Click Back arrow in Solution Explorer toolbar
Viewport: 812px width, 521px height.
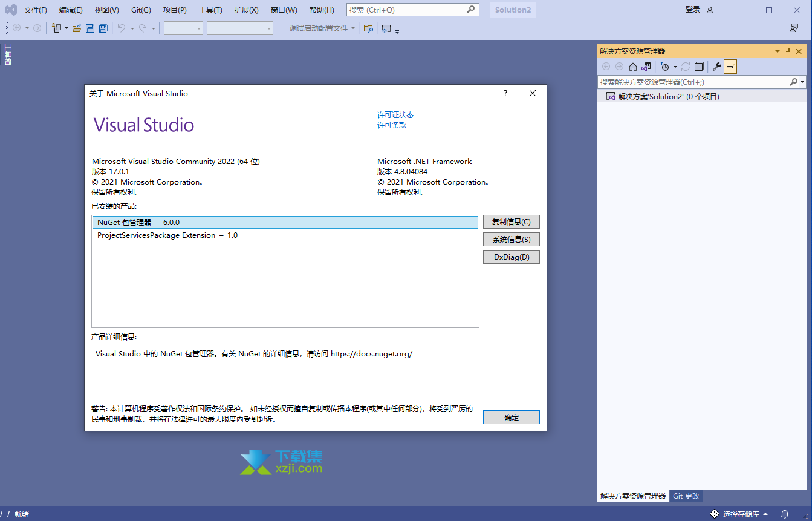606,67
